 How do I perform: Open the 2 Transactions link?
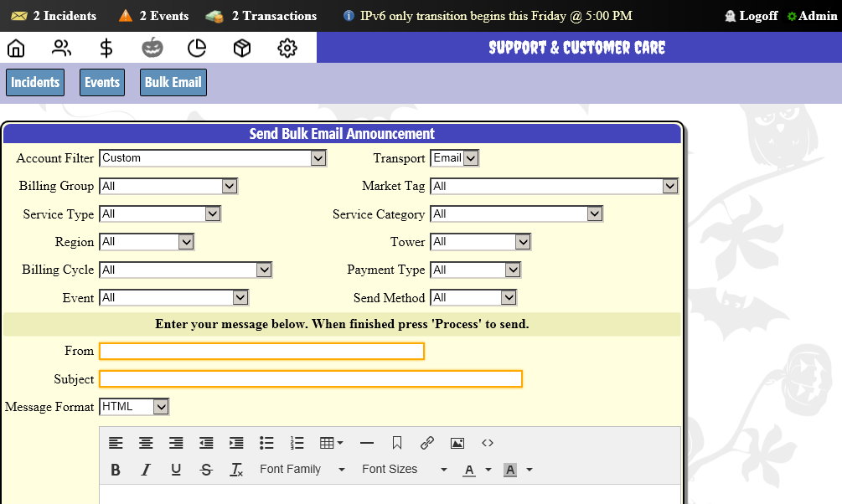tap(273, 16)
